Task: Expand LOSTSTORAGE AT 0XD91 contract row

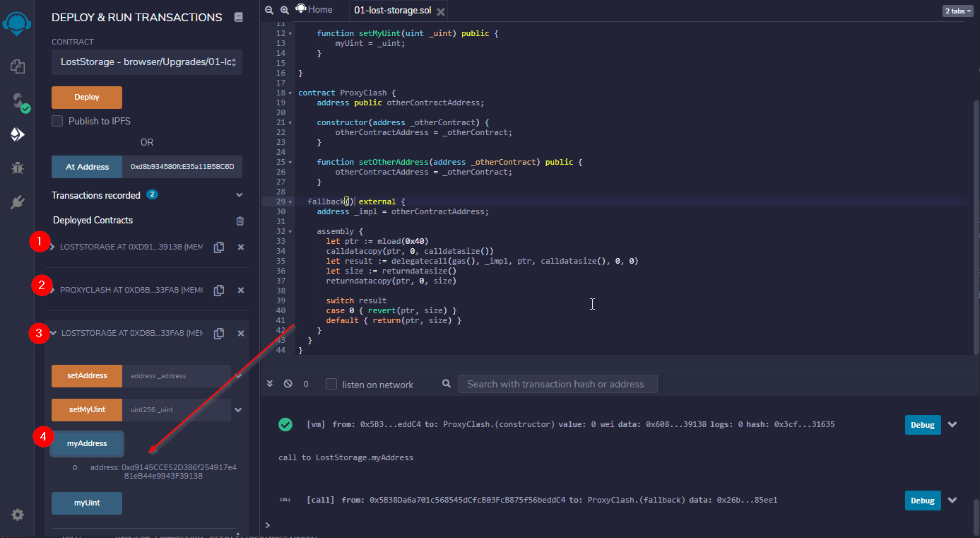Action: pyautogui.click(x=52, y=247)
